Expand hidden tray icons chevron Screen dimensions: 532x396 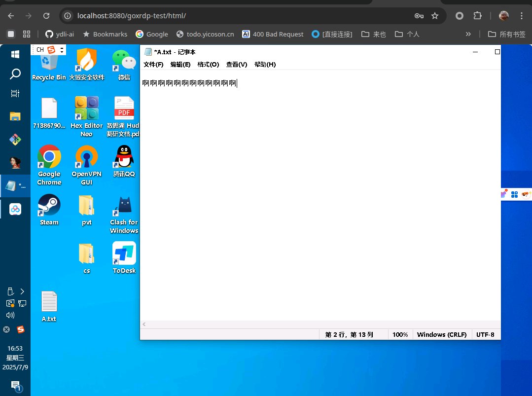click(x=22, y=291)
